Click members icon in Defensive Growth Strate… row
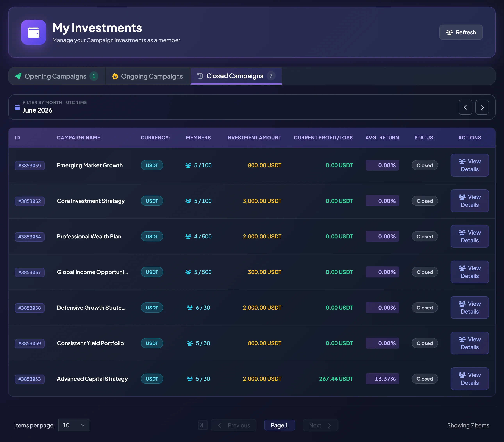This screenshot has width=504, height=442. [190, 308]
